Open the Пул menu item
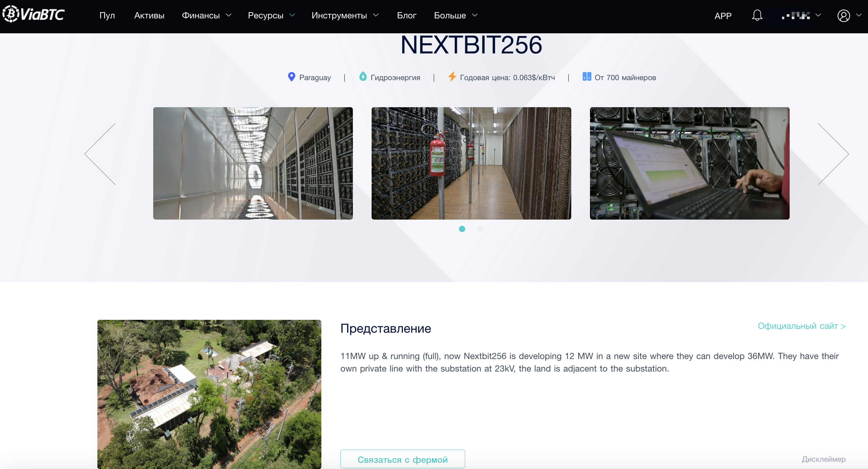The height and width of the screenshot is (469, 868). click(x=107, y=16)
